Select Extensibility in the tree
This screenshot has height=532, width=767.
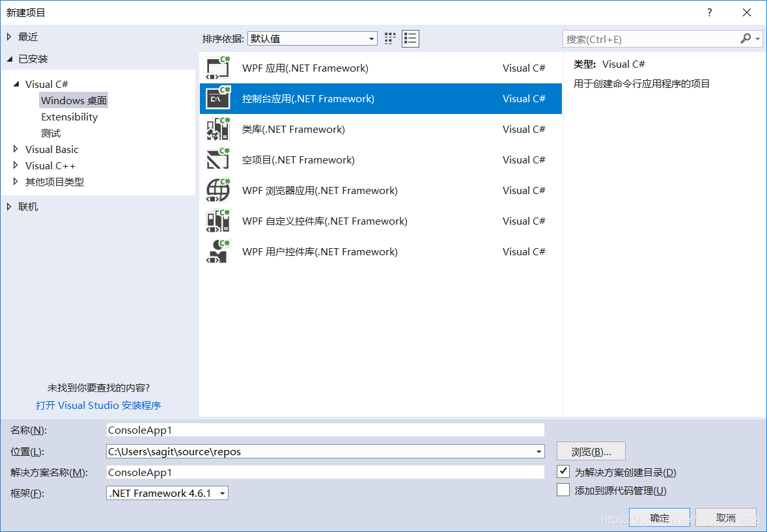coord(70,117)
